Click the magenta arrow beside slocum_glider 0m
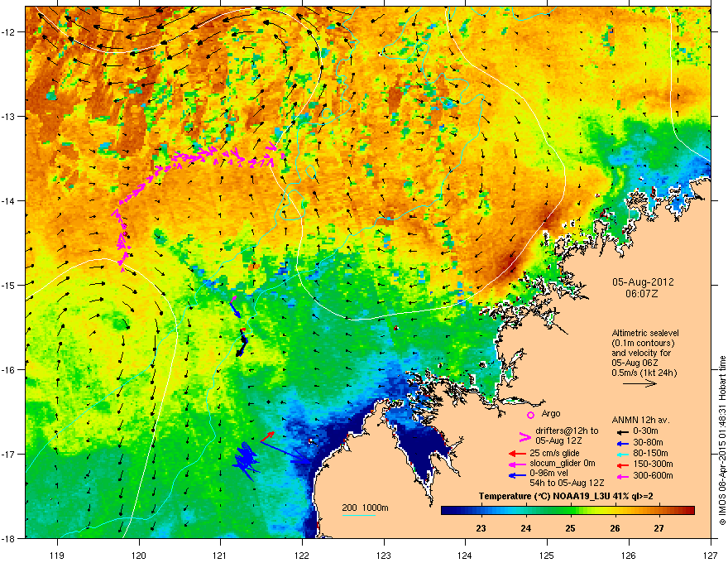 coord(517,464)
